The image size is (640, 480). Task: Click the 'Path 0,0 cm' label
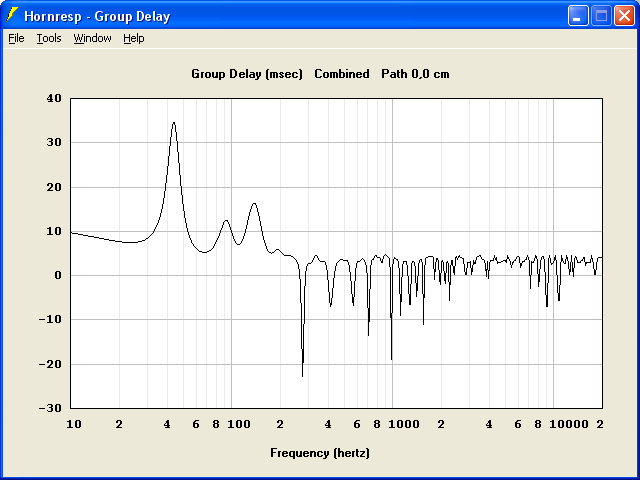pos(415,74)
